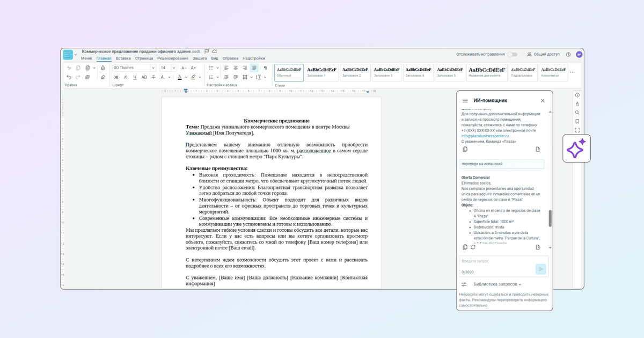This screenshot has width=644, height=338.
Task: Click the send query arrow button
Action: point(540,269)
